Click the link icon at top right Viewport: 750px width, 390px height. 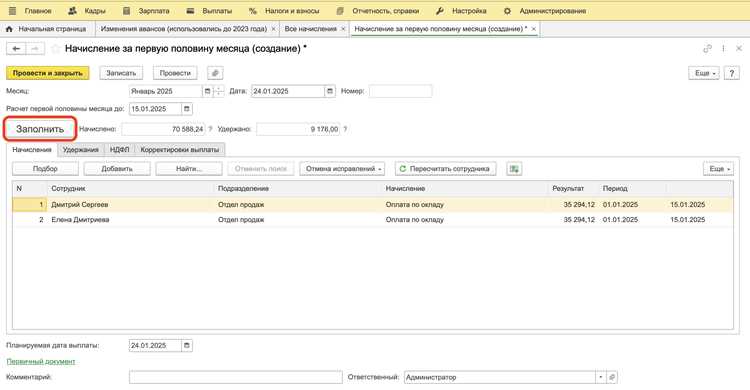pyautogui.click(x=707, y=49)
